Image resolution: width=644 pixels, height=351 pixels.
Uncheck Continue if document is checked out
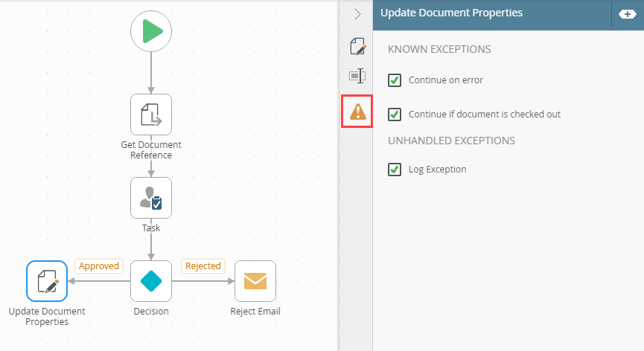395,114
